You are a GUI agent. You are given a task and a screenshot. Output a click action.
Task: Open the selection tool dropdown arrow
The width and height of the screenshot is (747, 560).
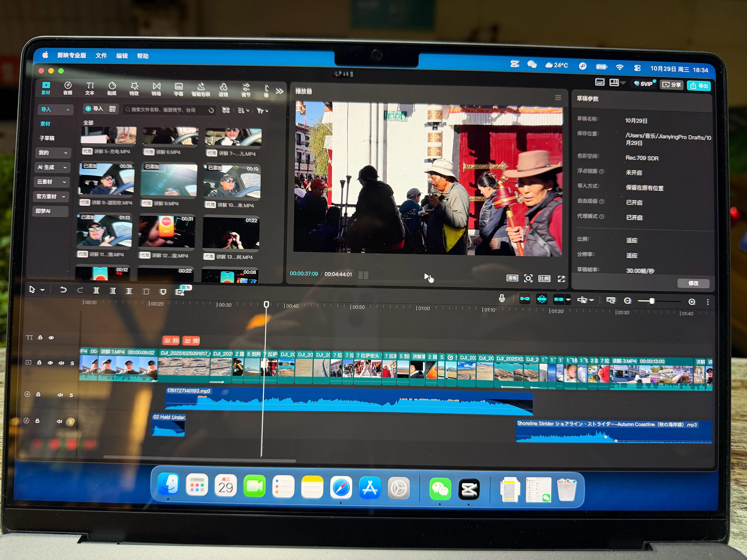[x=43, y=290]
